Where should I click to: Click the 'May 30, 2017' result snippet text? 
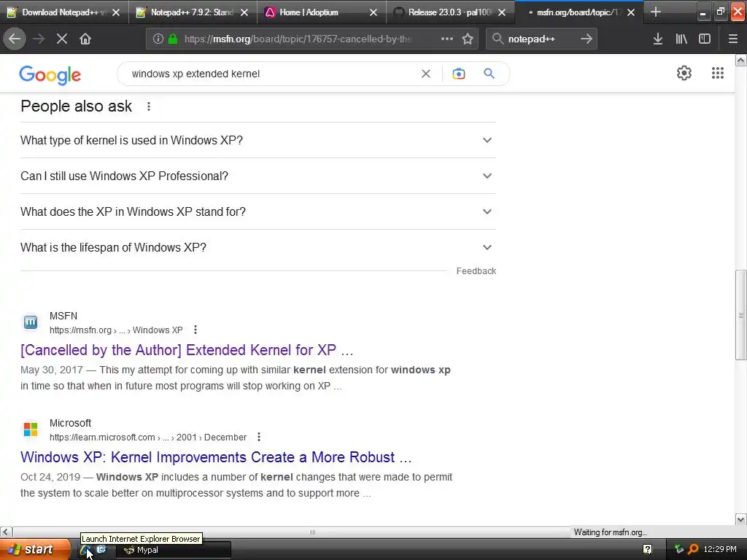(x=236, y=378)
